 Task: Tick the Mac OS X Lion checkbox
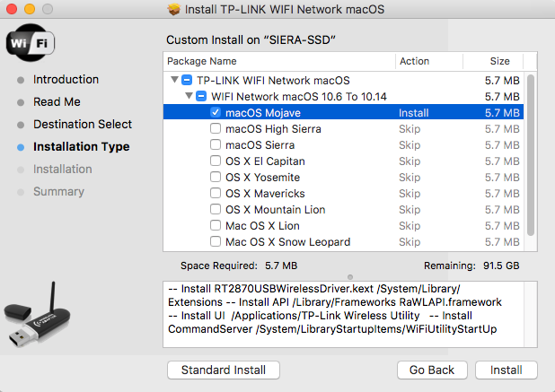click(216, 225)
